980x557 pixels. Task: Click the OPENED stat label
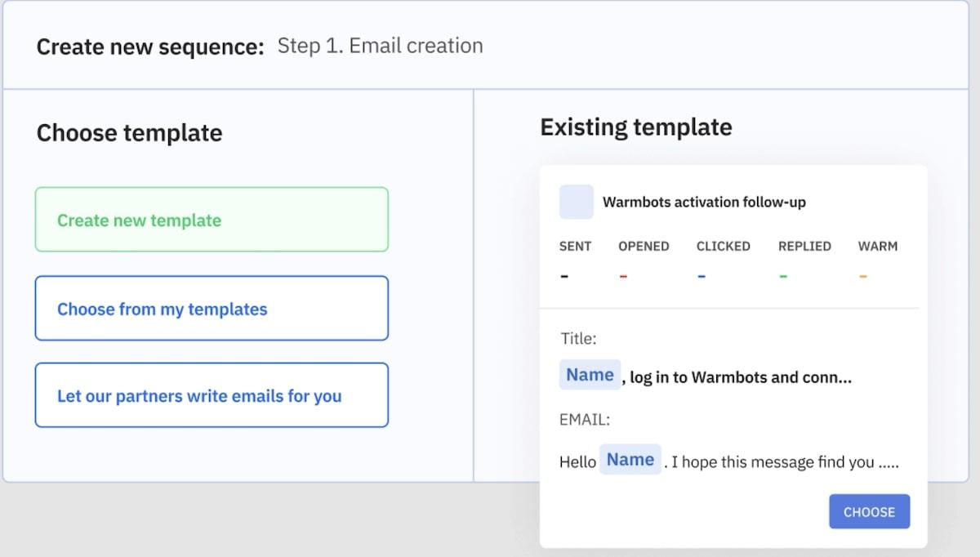[644, 246]
